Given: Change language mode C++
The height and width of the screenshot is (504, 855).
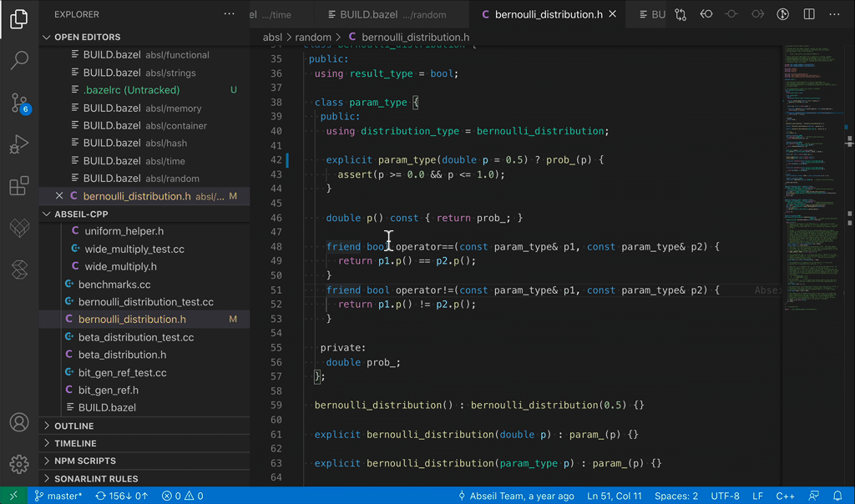Looking at the screenshot, I should pyautogui.click(x=785, y=496).
